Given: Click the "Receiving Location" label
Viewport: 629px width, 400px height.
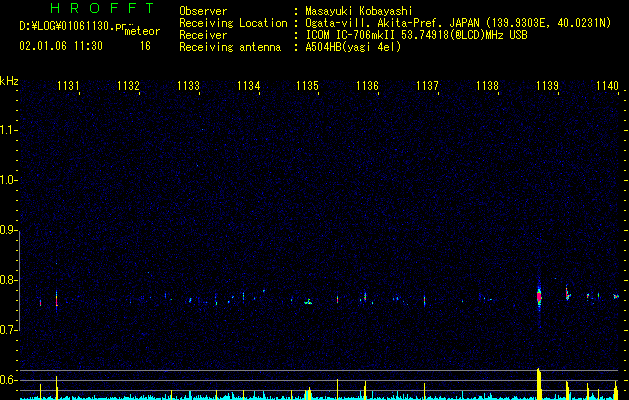Looking at the screenshot, I should 233,23.
